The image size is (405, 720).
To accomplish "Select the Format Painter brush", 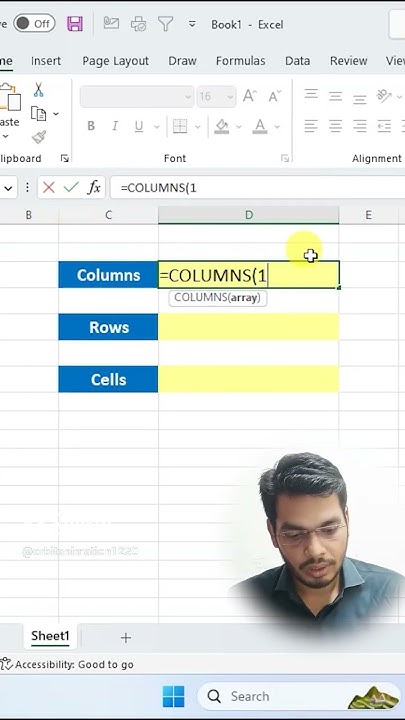I will click(x=39, y=137).
